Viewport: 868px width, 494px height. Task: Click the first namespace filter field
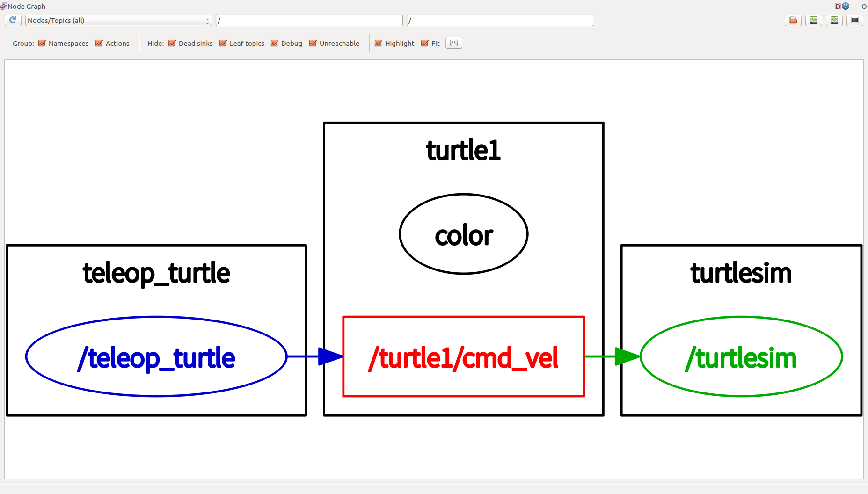[309, 20]
